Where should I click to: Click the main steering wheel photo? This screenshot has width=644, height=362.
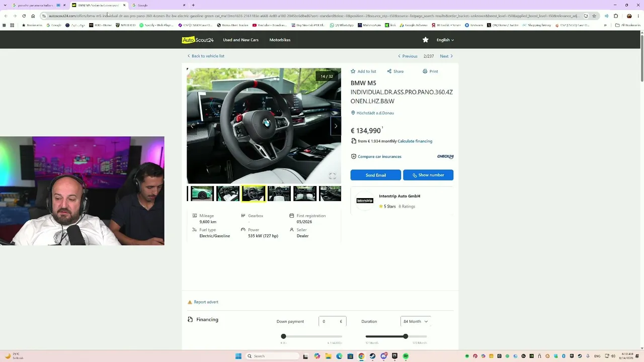(x=264, y=126)
